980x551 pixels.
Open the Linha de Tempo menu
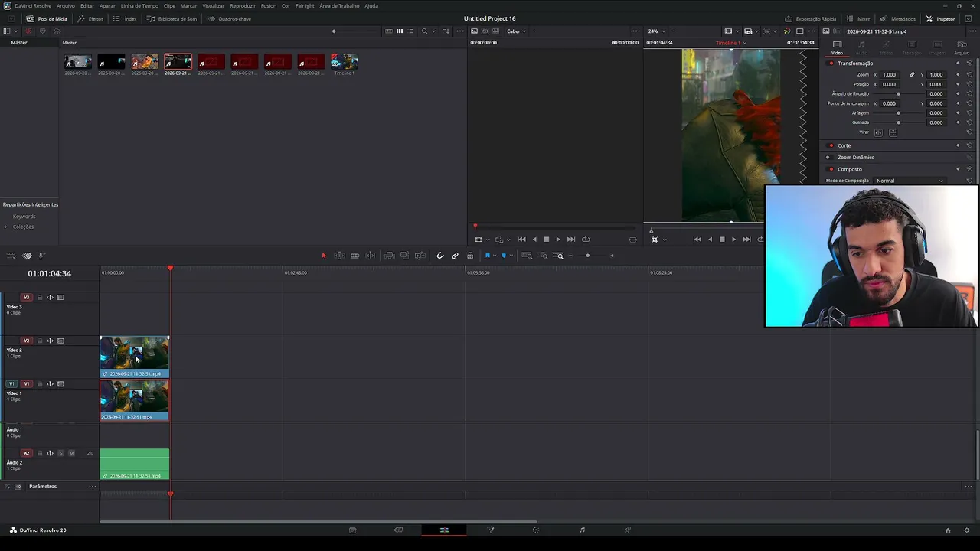tap(139, 5)
